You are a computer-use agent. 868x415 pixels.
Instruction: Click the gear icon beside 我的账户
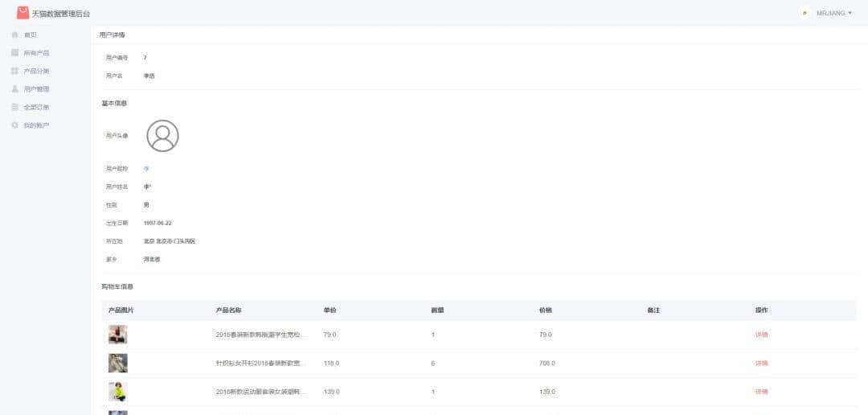pyautogui.click(x=14, y=125)
